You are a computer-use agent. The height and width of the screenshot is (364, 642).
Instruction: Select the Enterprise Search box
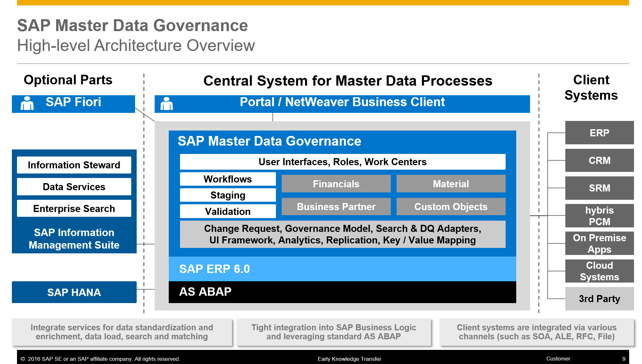click(74, 208)
